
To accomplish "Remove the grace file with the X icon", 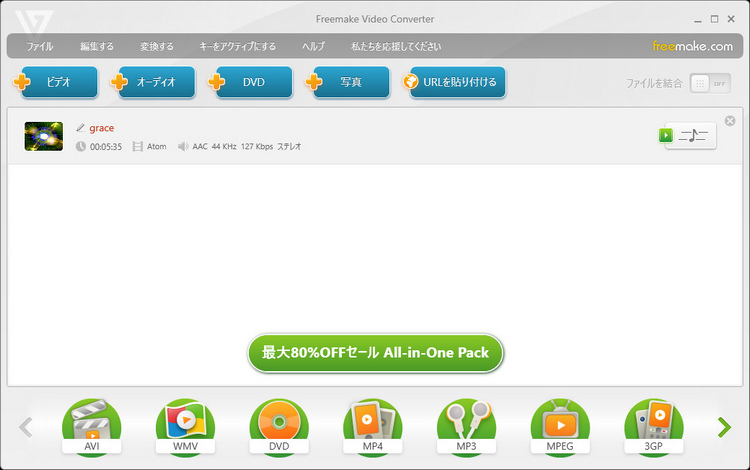I will coord(730,121).
